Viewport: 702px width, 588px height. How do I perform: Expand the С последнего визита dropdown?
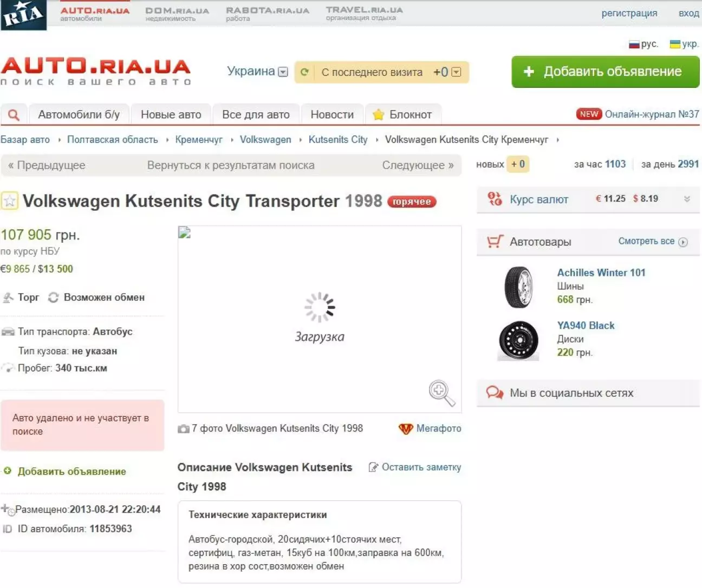pyautogui.click(x=456, y=72)
